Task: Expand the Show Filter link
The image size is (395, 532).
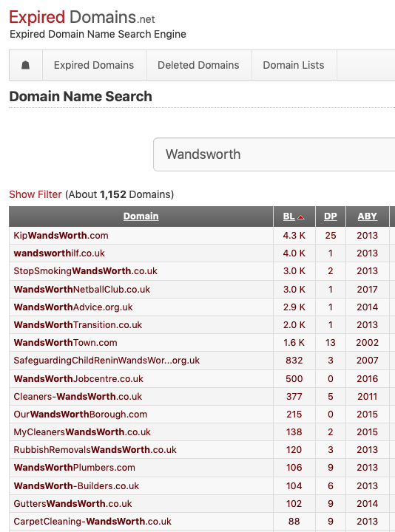Action: point(36,194)
